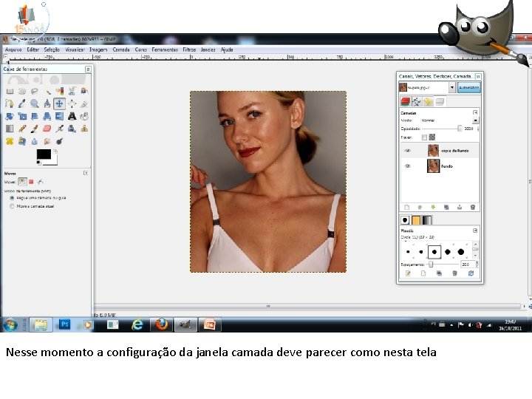Select the Foreground Select tool

(x=84, y=91)
